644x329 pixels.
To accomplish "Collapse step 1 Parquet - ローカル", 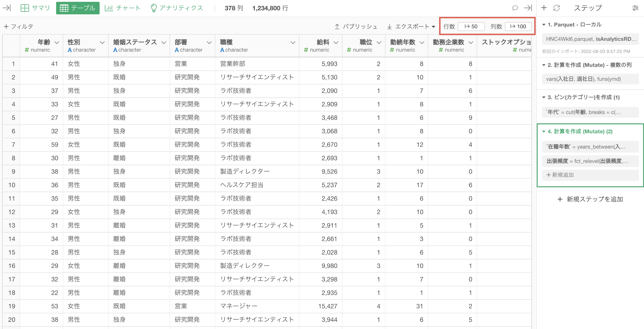I will tap(544, 25).
